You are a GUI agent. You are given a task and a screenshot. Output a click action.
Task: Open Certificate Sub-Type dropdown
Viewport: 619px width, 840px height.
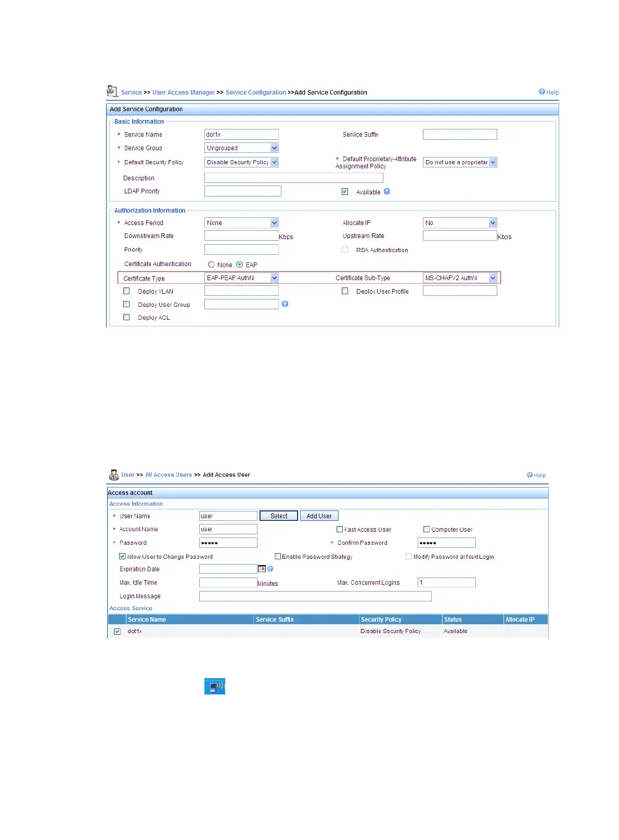pos(460,278)
